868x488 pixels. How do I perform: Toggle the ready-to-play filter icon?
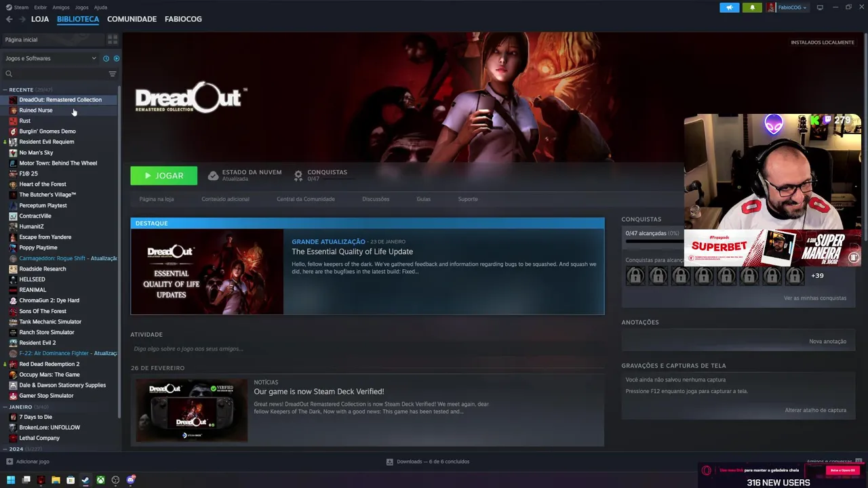[x=116, y=58]
